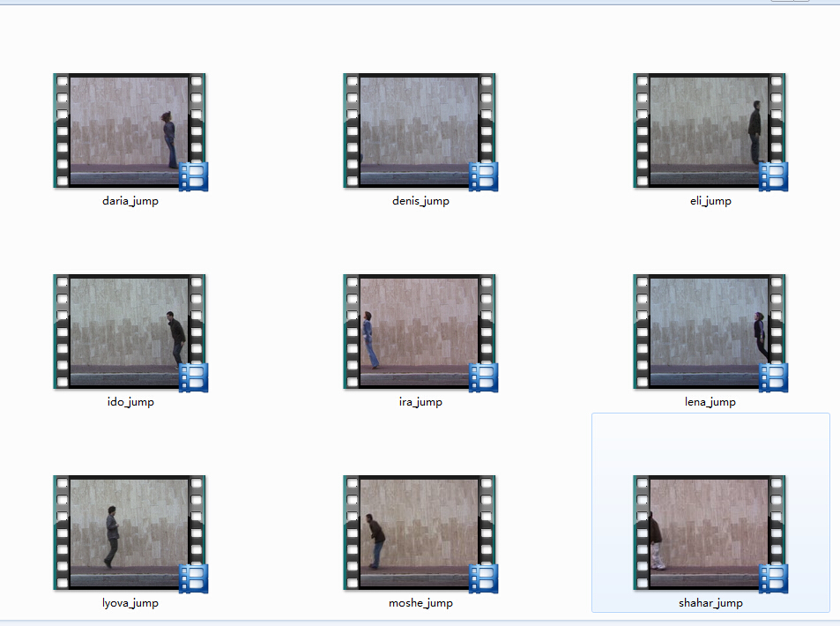Screen dimensions: 840x626
Task: Click the denis_jump file name
Action: click(420, 201)
